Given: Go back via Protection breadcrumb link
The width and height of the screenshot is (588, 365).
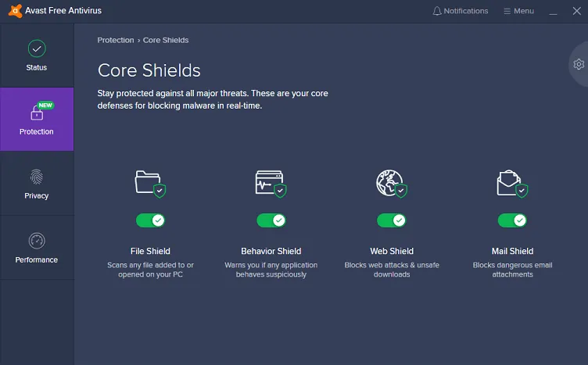Looking at the screenshot, I should point(116,40).
